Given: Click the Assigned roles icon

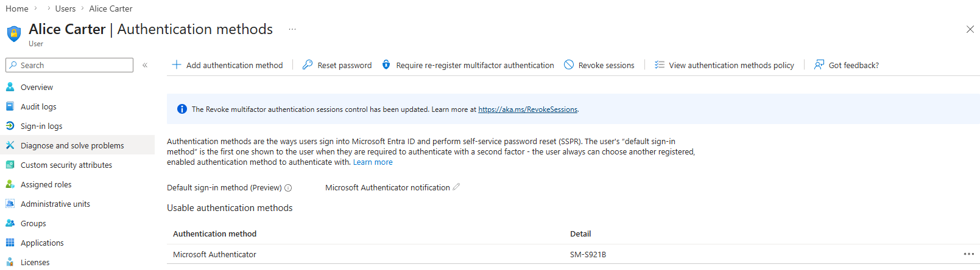Looking at the screenshot, I should click(x=10, y=184).
